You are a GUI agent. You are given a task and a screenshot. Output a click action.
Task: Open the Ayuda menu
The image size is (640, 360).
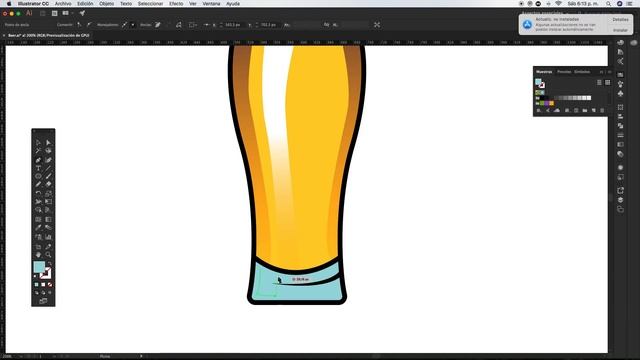coord(233,3)
